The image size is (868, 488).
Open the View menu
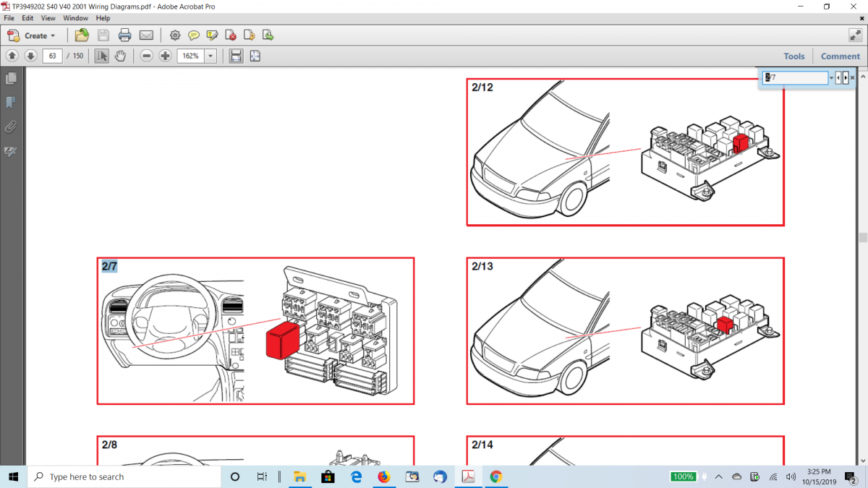click(x=48, y=18)
